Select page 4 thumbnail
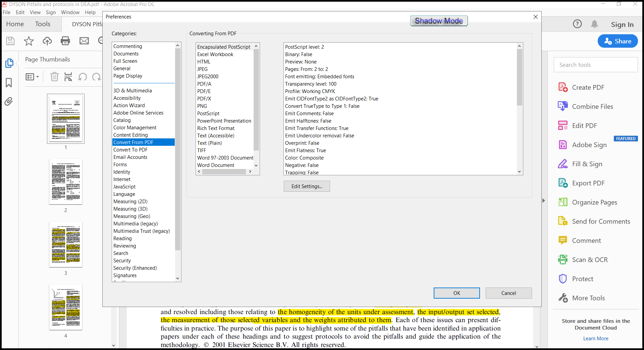Screen dimensions: 644x350 (66, 307)
